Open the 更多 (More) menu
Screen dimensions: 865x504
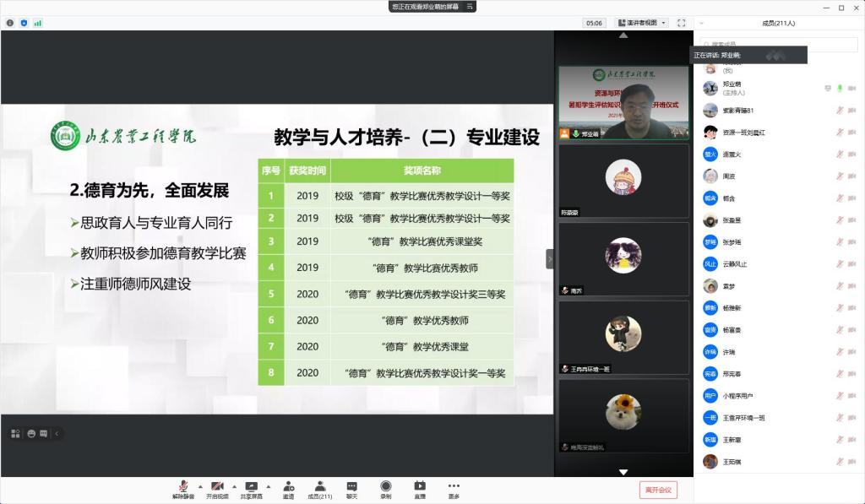tap(454, 487)
